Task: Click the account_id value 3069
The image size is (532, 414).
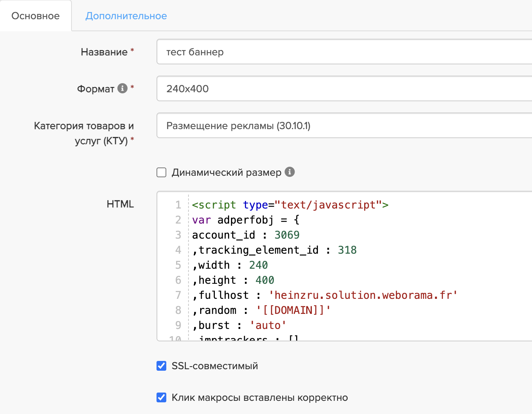Action: (x=287, y=235)
